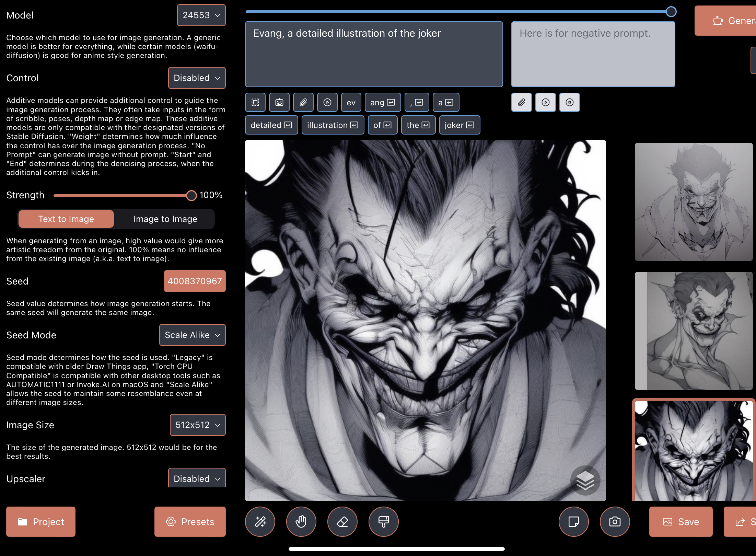Click the camera icon button
The width and height of the screenshot is (756, 556).
[x=615, y=522]
